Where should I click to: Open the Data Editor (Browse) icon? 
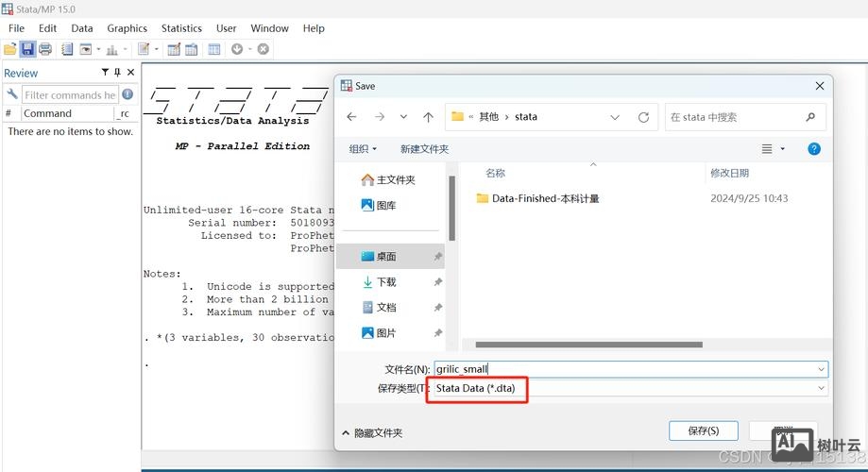point(191,49)
